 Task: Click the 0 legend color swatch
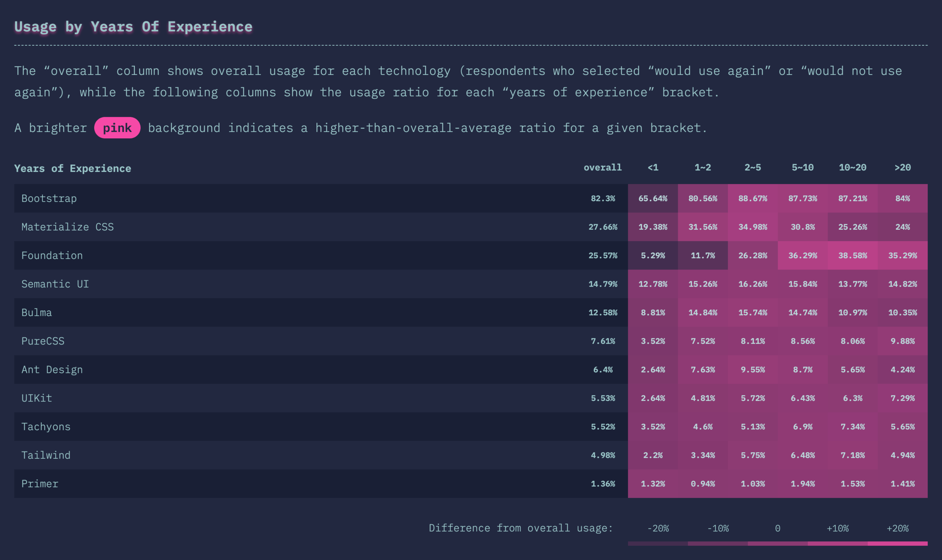coord(777,543)
